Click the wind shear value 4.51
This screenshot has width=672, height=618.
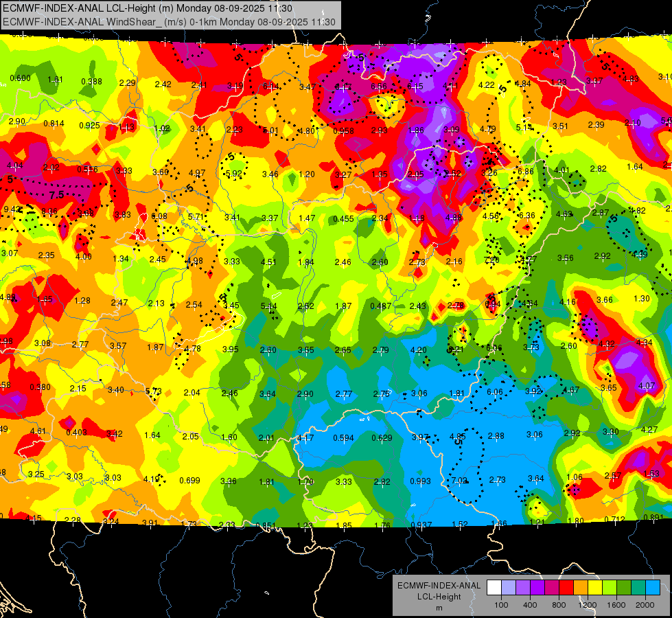(x=268, y=262)
